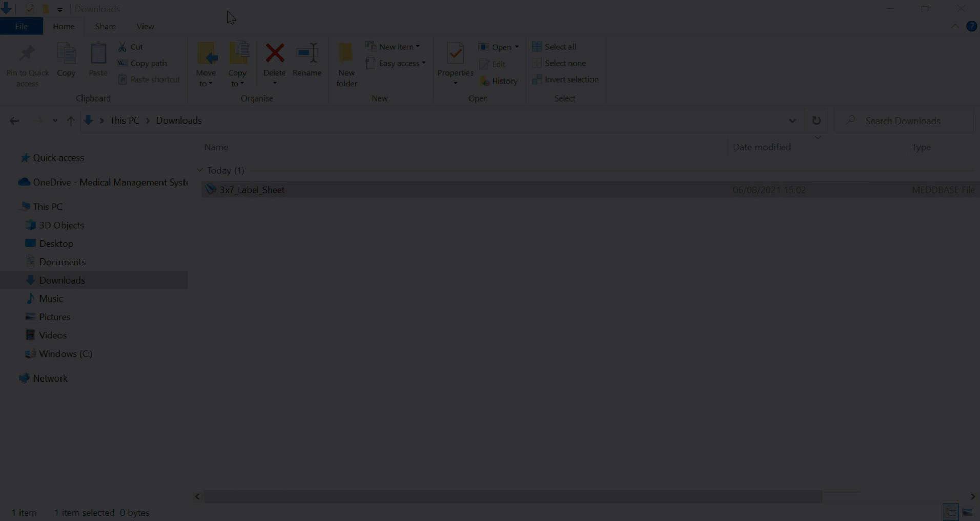Click the Back navigation arrow
Screen dimensions: 980x521
click(x=14, y=121)
